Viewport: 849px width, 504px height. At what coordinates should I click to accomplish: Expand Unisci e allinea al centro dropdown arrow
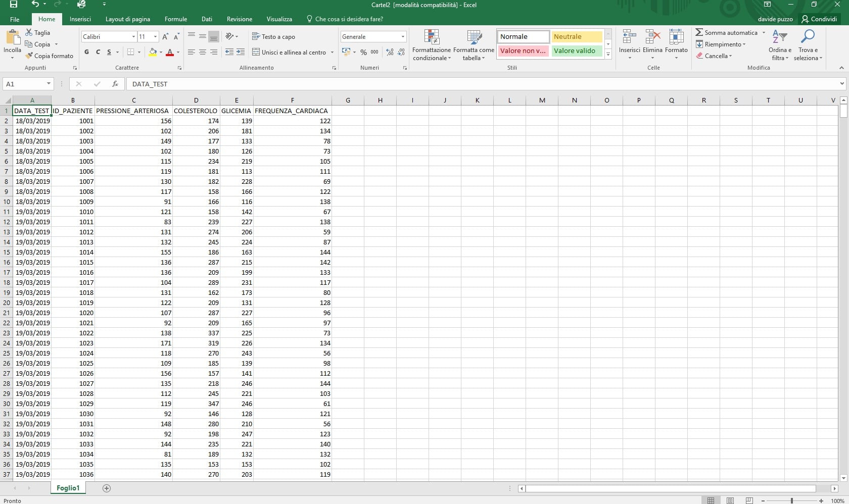click(x=332, y=52)
